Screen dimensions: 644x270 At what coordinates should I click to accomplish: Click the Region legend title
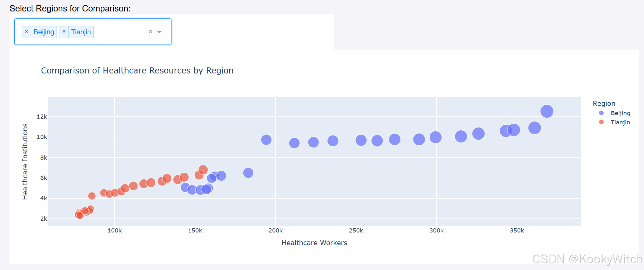604,103
